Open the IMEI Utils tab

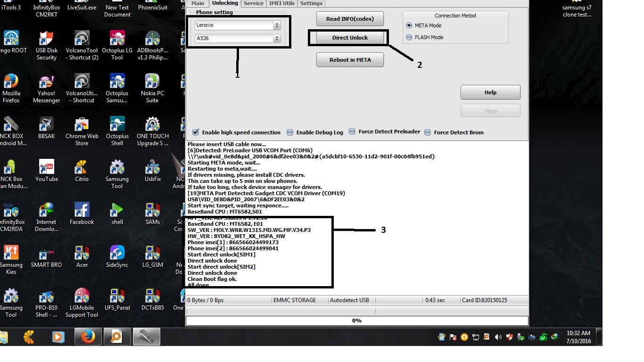pos(281,3)
